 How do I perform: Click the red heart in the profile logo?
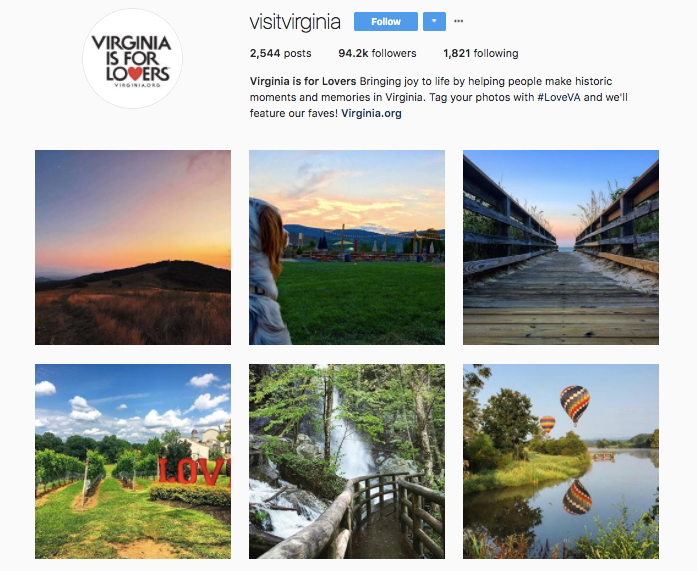click(136, 73)
